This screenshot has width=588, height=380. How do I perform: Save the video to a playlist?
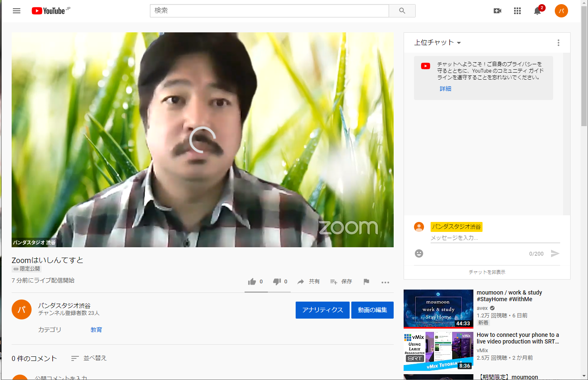point(341,282)
